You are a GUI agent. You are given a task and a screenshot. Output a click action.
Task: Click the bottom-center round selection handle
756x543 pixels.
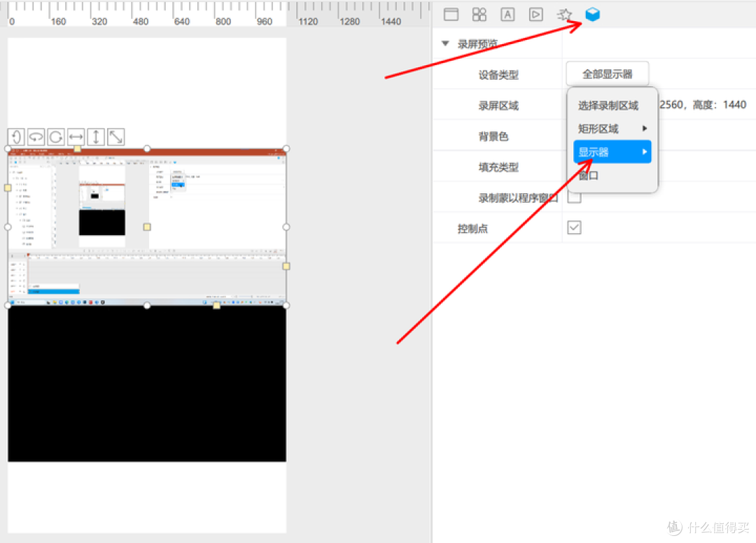tap(147, 305)
